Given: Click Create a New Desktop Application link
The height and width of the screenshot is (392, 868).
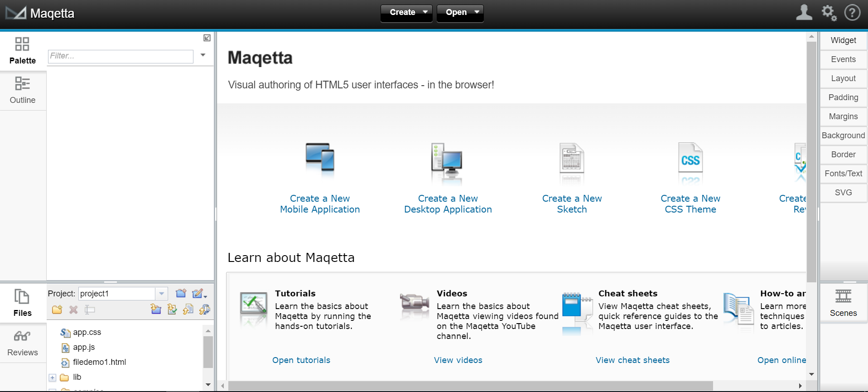Looking at the screenshot, I should (x=448, y=204).
